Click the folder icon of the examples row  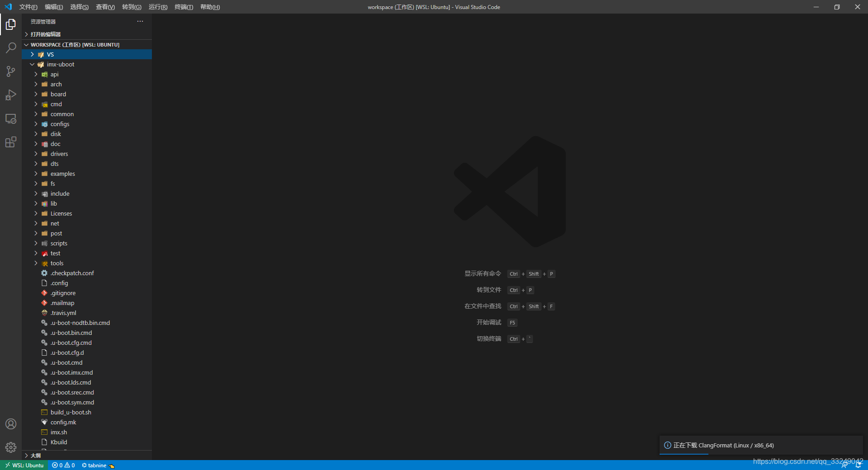click(x=45, y=174)
